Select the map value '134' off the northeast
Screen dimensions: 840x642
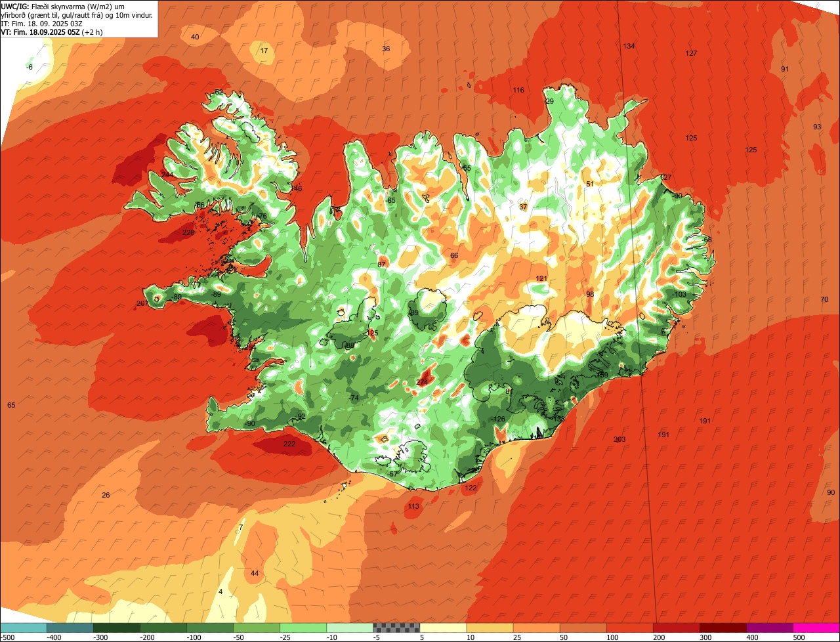click(x=629, y=46)
